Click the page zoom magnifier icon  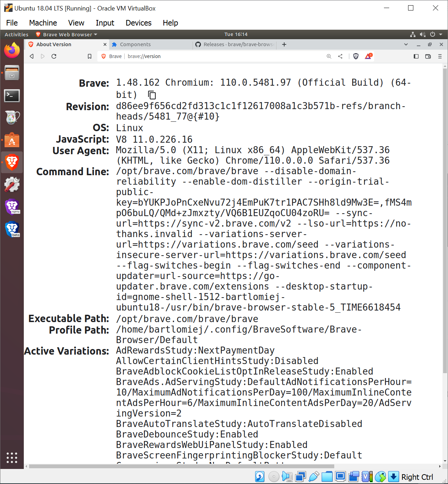coord(329,56)
